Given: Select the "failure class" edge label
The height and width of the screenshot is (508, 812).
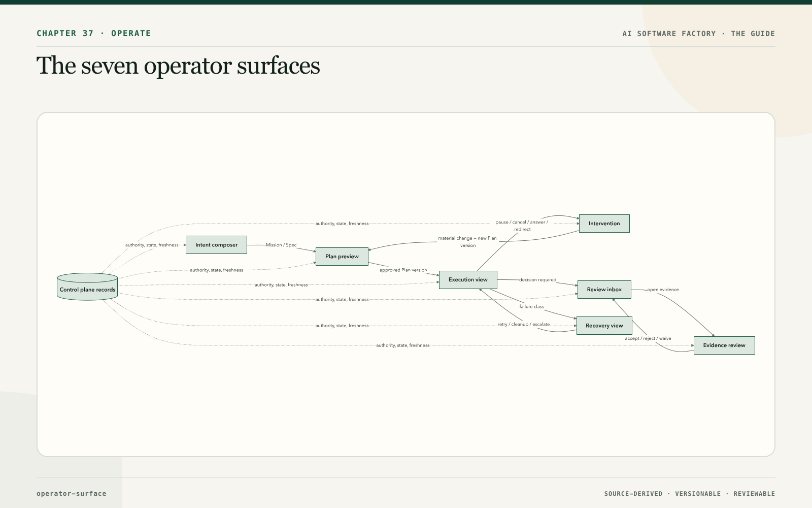Looking at the screenshot, I should 532,307.
